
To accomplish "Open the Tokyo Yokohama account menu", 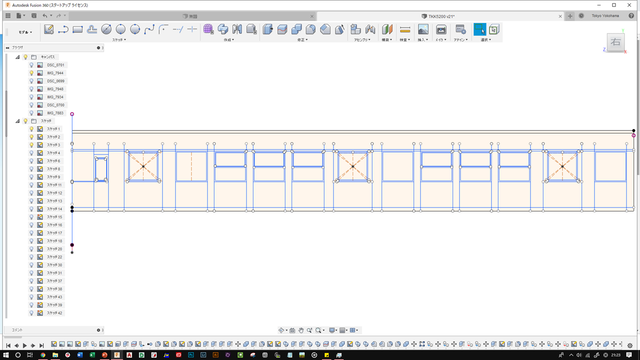I will (x=605, y=16).
